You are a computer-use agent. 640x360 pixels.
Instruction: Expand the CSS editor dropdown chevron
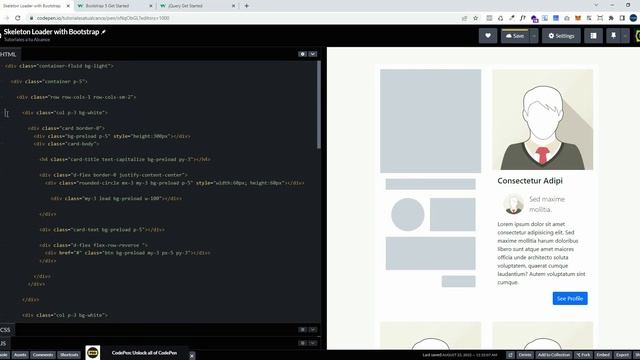pyautogui.click(x=313, y=329)
